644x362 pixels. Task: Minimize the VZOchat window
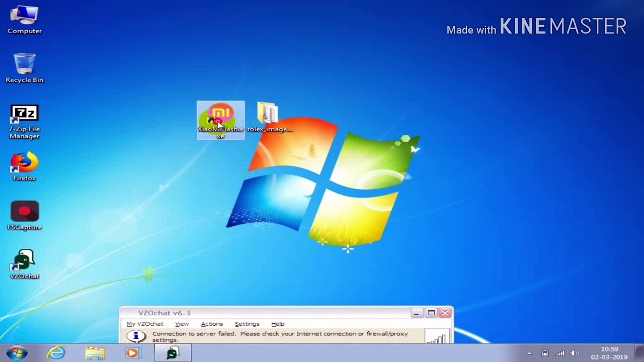click(416, 313)
